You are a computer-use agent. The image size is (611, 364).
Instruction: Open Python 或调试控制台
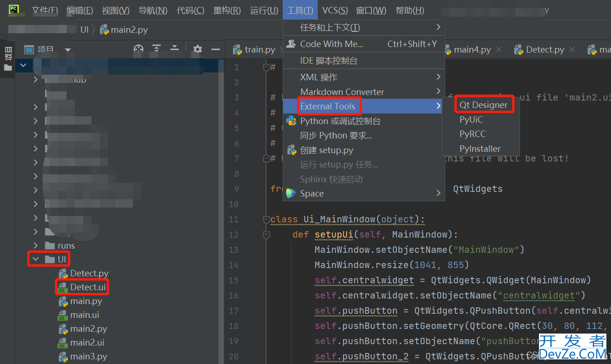[364, 121]
